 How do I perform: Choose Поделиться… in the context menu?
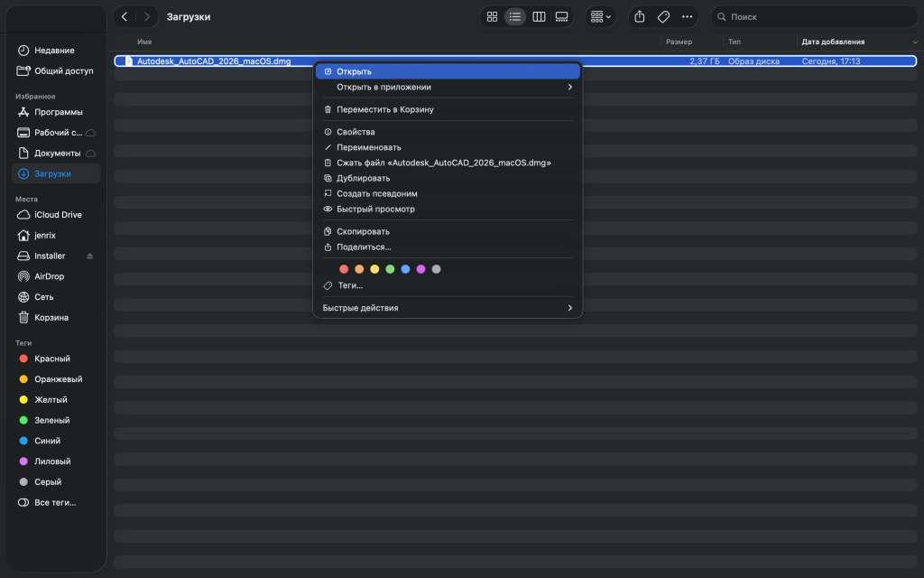448,247
